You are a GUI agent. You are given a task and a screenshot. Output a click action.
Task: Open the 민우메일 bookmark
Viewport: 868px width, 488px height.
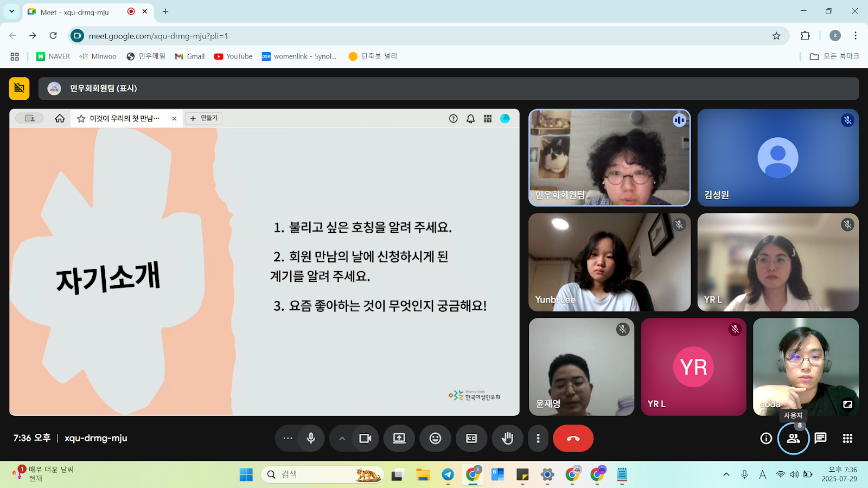[x=146, y=56]
